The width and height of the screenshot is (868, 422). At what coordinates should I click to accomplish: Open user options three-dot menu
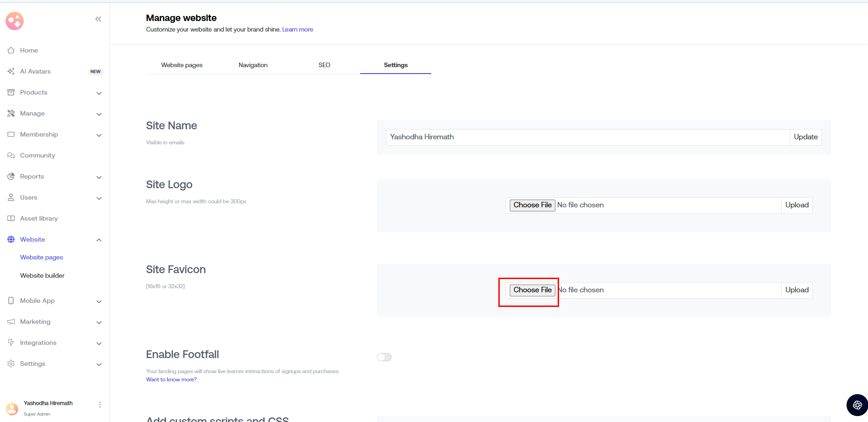100,405
